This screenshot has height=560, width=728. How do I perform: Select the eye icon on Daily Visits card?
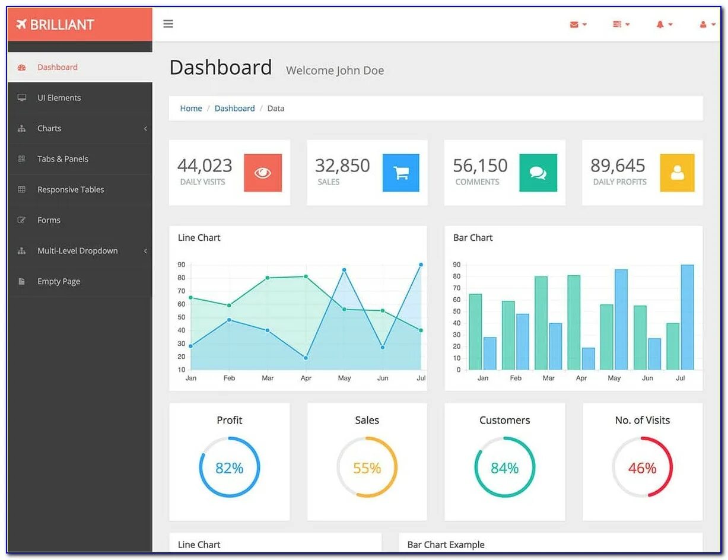[263, 173]
